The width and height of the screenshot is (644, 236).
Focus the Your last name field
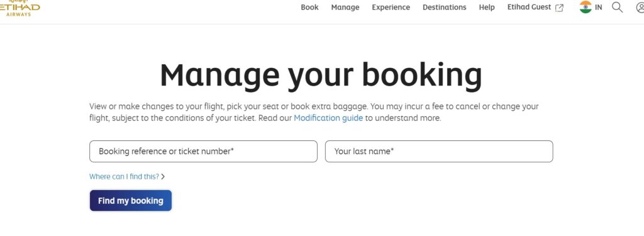pyautogui.click(x=439, y=151)
